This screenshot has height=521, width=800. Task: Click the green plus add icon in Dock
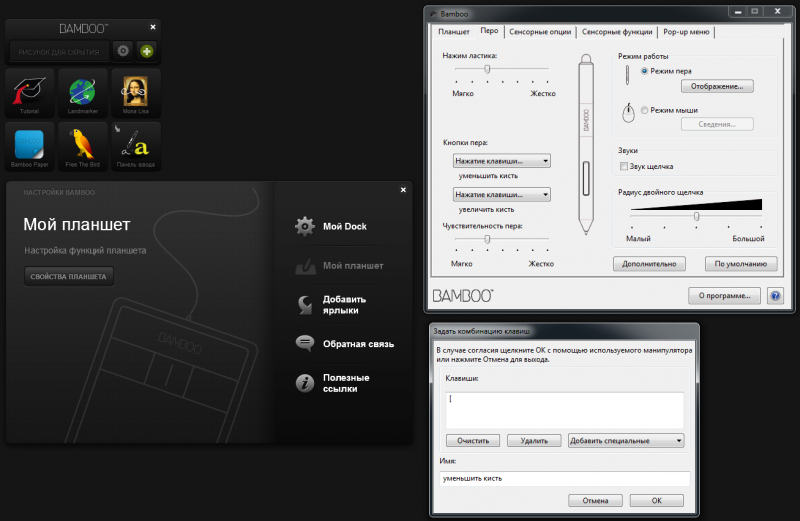[146, 51]
